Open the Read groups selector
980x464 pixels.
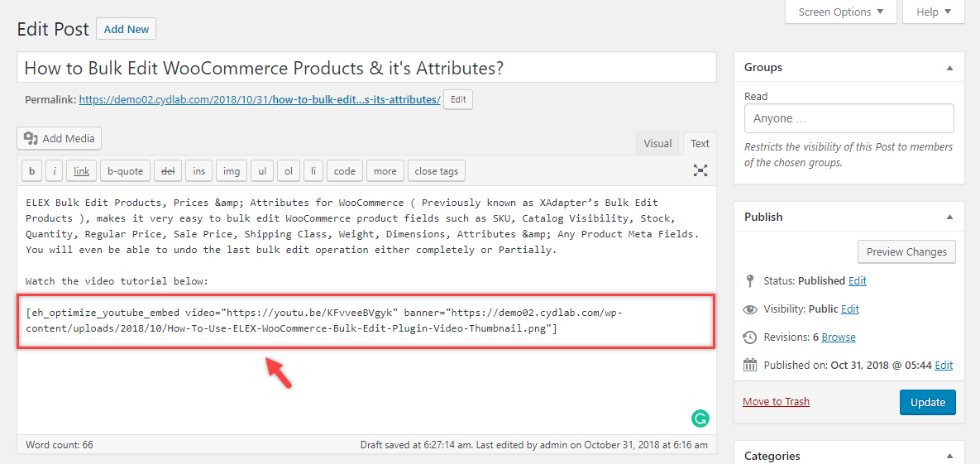point(849,118)
